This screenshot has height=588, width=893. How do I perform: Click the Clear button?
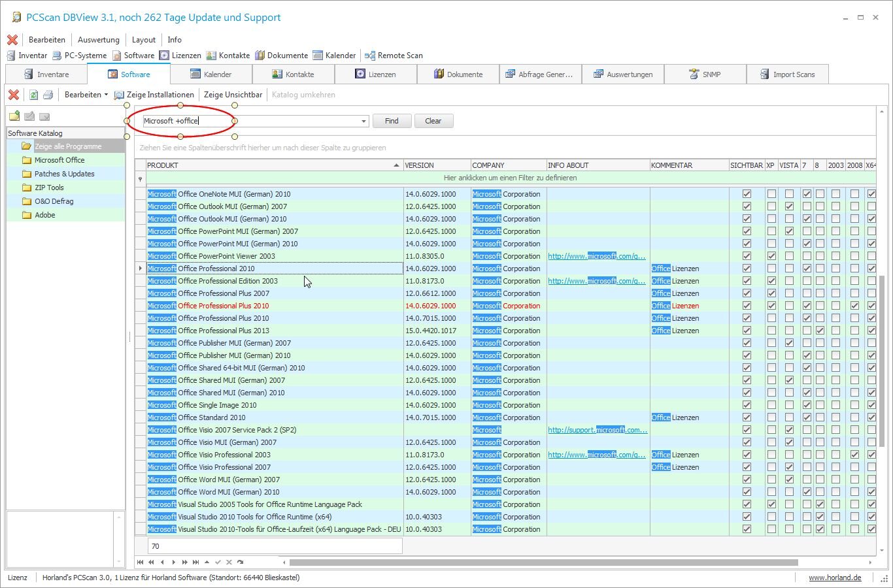coord(433,121)
